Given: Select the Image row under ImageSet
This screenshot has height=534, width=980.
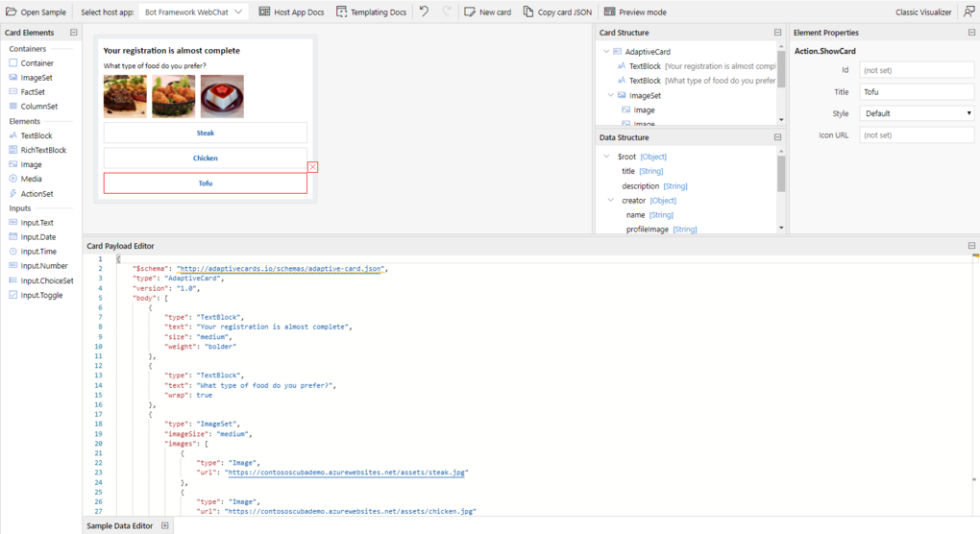Looking at the screenshot, I should (638, 109).
